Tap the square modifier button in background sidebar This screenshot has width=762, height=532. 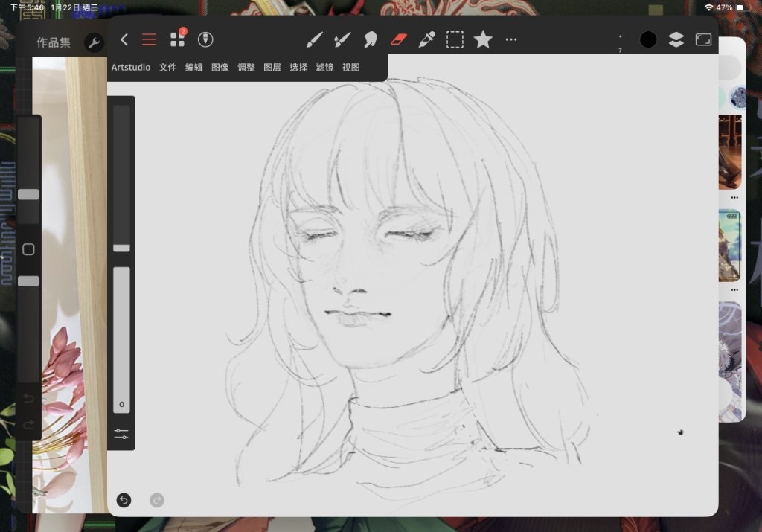tap(29, 249)
